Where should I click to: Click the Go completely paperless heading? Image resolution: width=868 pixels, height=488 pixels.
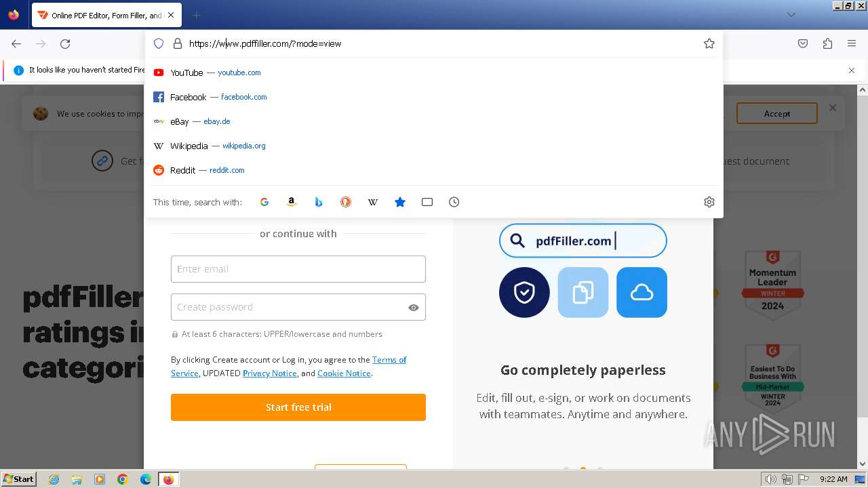pyautogui.click(x=583, y=370)
